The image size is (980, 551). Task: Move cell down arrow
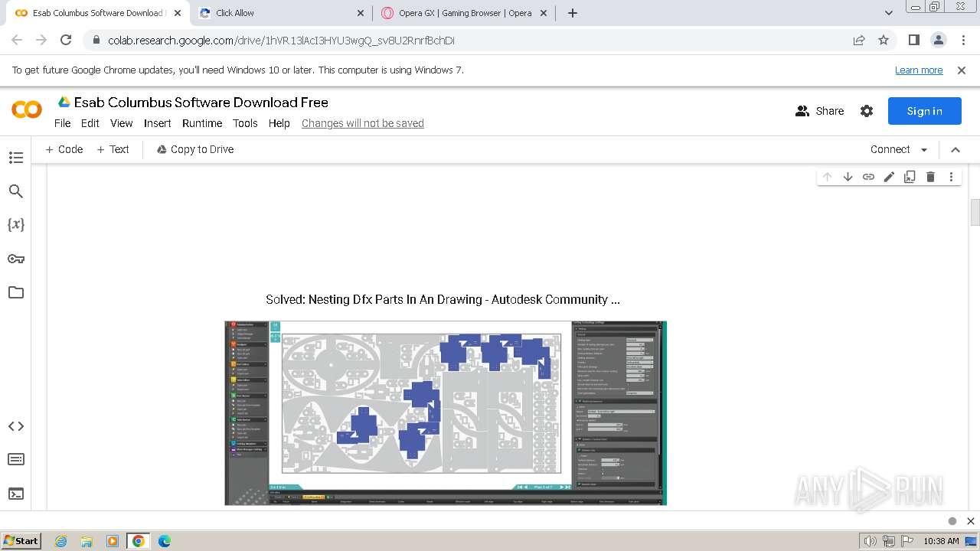point(848,177)
